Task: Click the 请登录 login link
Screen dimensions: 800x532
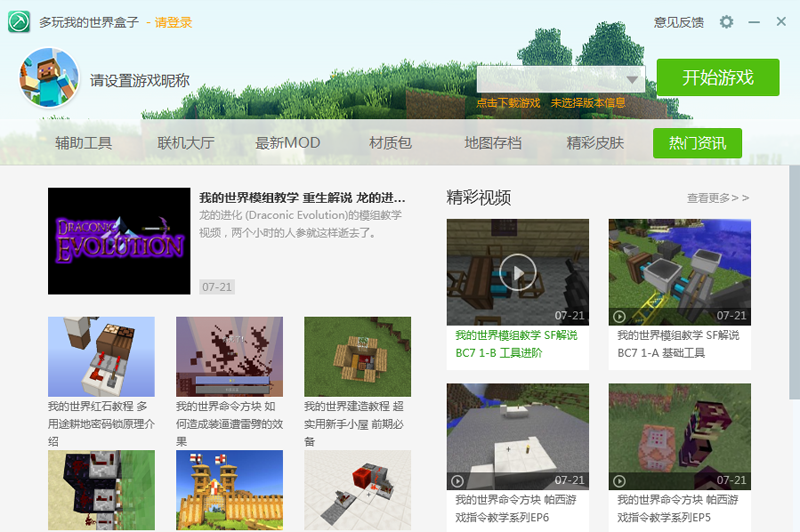Action: [173, 22]
